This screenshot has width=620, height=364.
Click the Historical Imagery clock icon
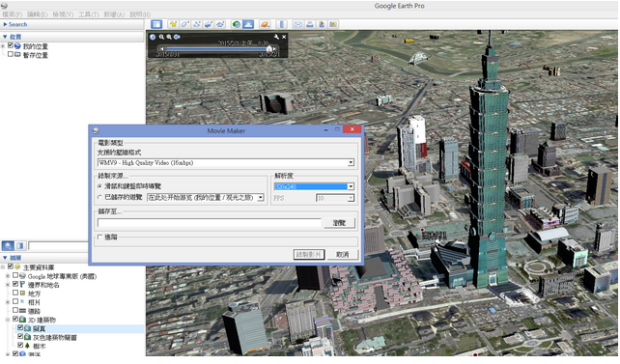click(x=237, y=24)
